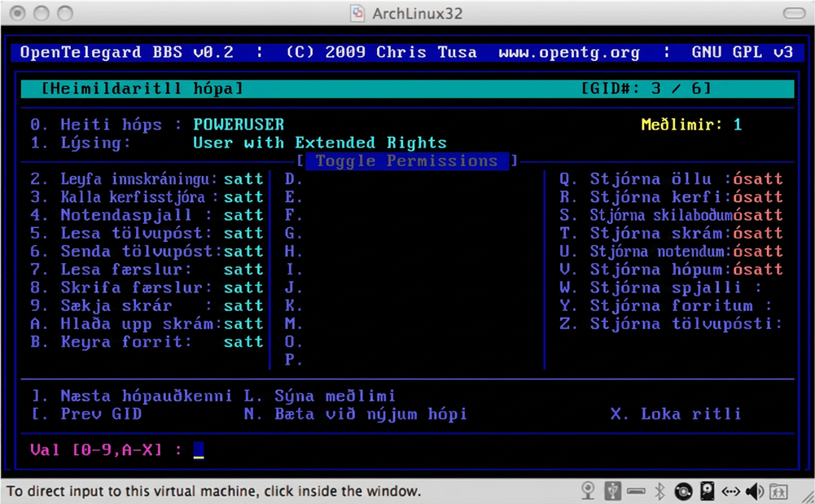Toggle 'Lesa færslur' permission value satt
This screenshot has width=815, height=504.
point(243,270)
